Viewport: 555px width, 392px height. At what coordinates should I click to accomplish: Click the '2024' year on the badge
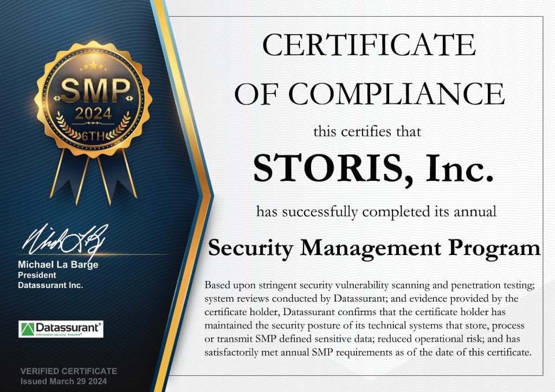click(93, 114)
